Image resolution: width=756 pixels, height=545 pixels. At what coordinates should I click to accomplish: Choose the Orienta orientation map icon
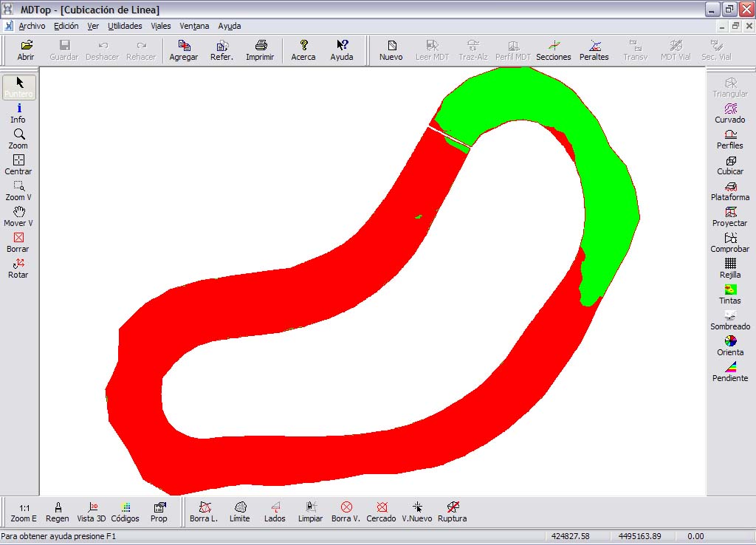(x=730, y=346)
